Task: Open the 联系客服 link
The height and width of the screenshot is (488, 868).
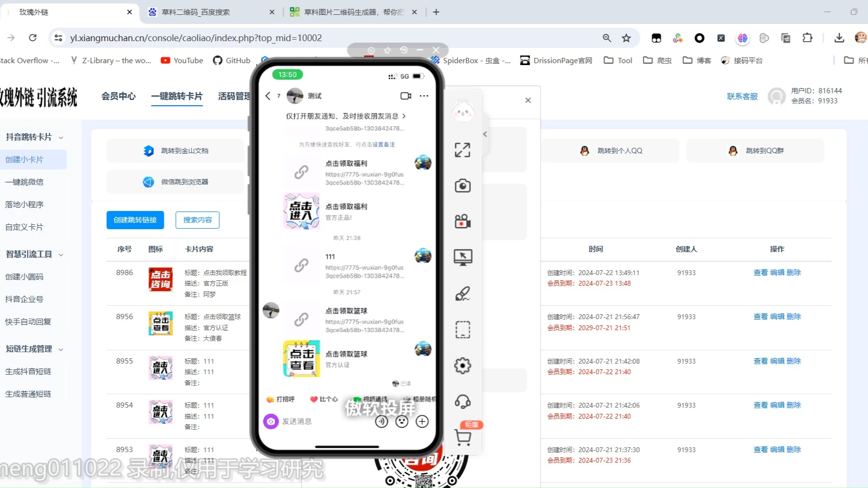Action: pos(742,96)
